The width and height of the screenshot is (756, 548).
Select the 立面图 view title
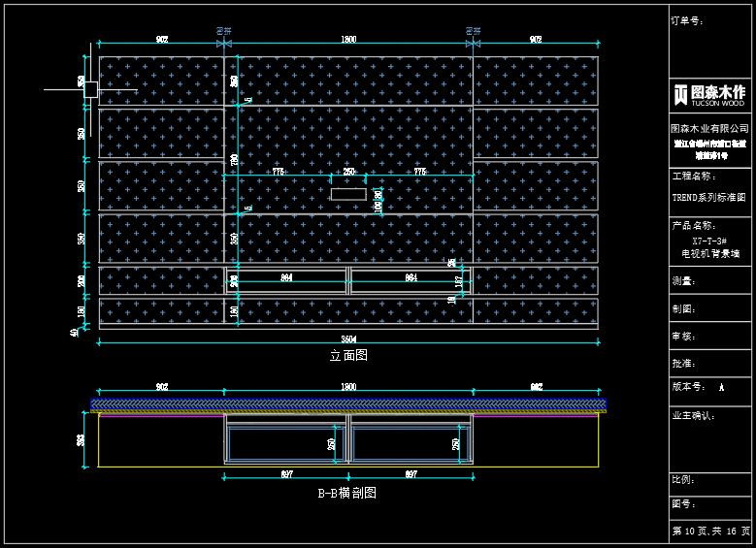pos(348,356)
